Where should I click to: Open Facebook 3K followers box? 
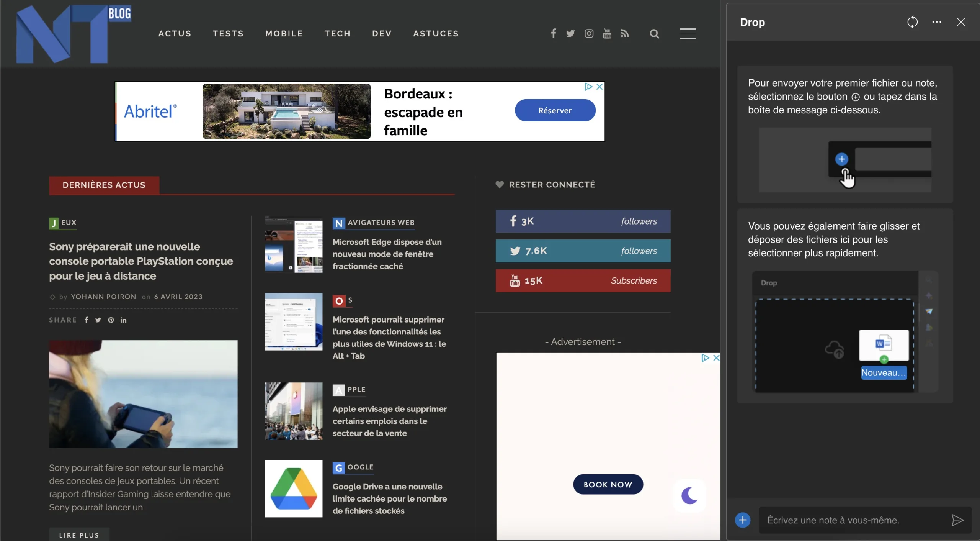583,221
